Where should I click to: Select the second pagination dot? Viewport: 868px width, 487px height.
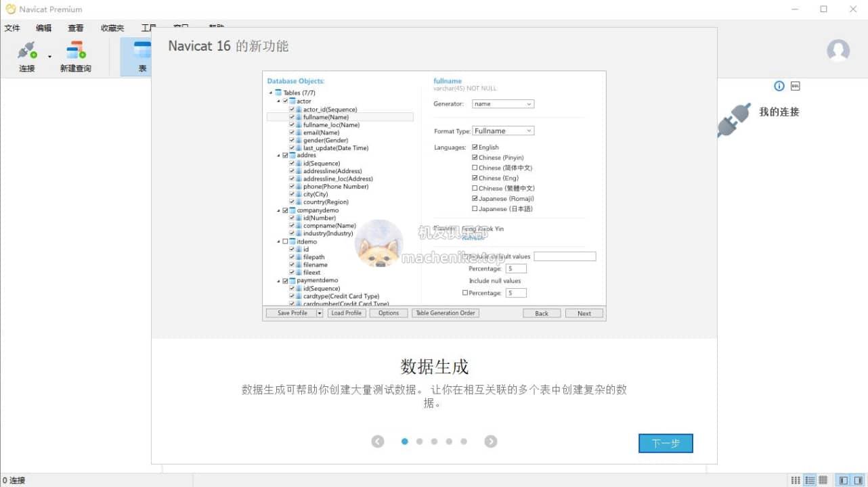[x=420, y=442]
